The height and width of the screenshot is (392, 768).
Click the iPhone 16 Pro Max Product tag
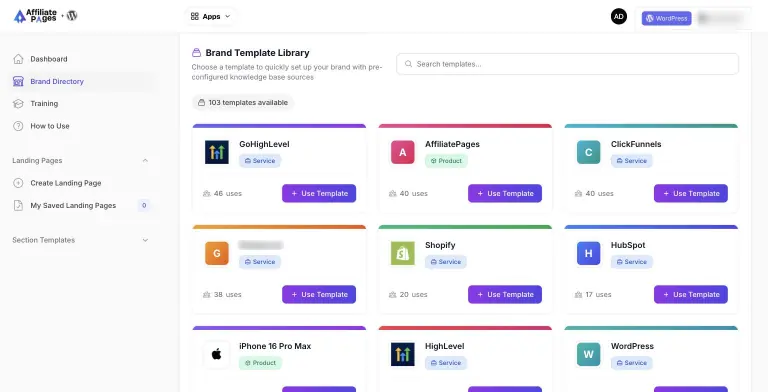coord(260,363)
